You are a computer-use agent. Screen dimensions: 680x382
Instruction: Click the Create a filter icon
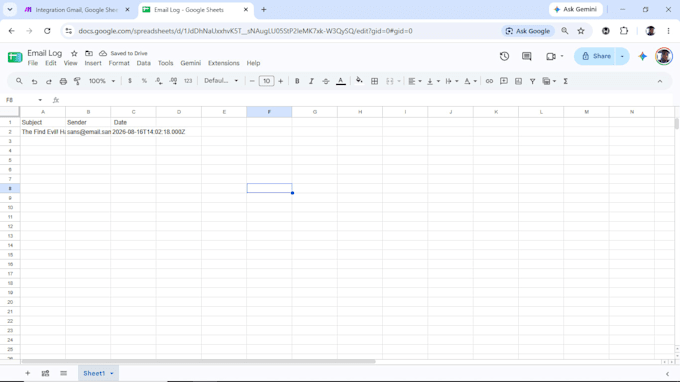tap(533, 81)
